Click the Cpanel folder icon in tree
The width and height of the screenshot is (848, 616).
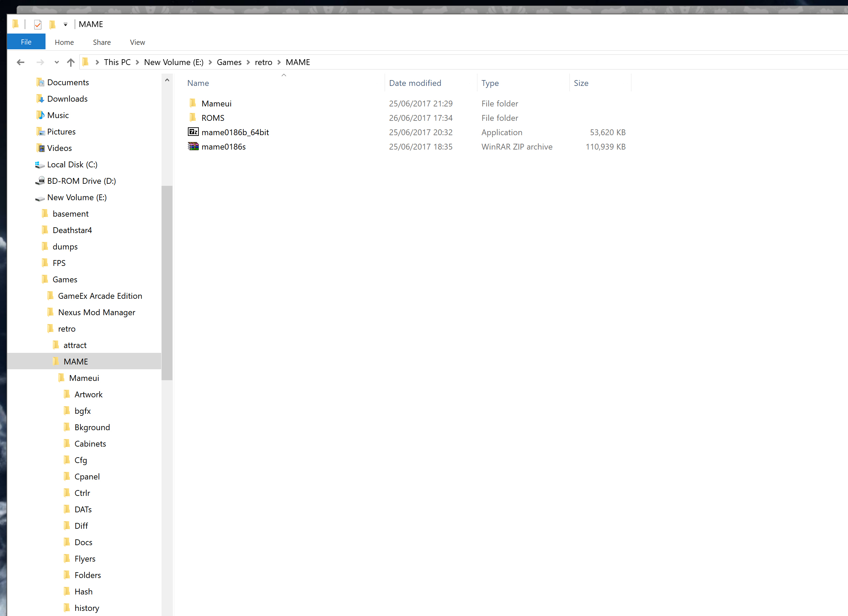67,476
